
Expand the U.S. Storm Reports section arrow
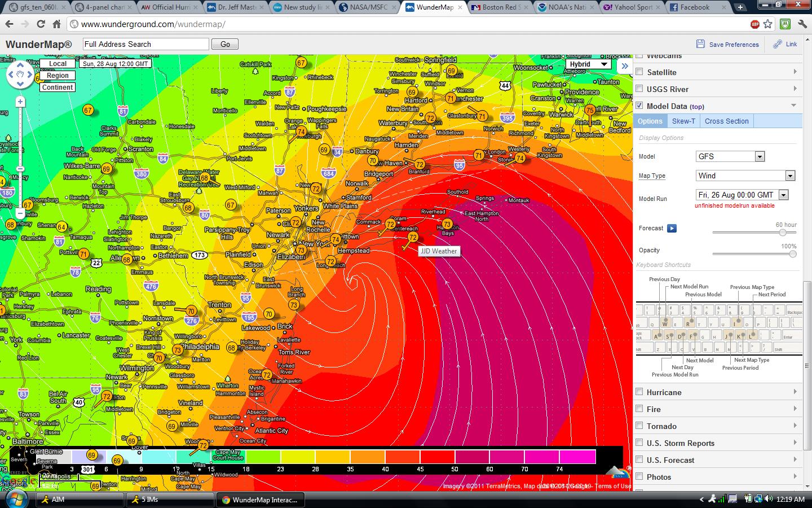795,443
